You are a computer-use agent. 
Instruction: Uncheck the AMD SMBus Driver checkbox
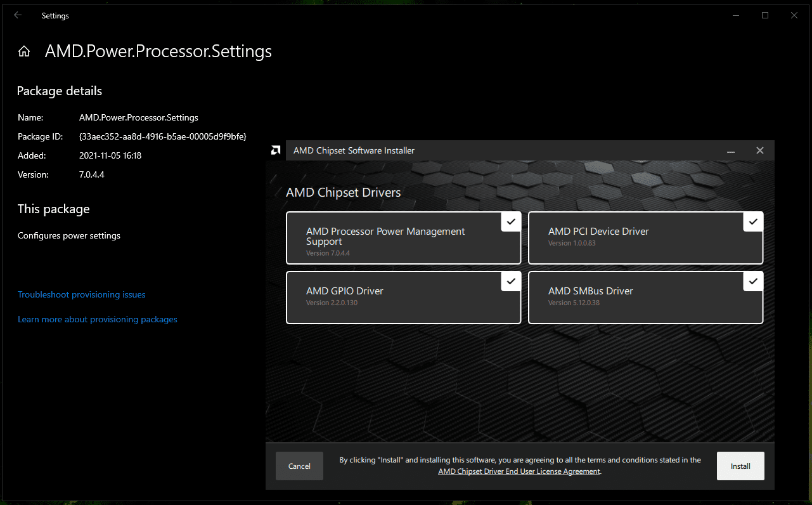click(x=753, y=282)
